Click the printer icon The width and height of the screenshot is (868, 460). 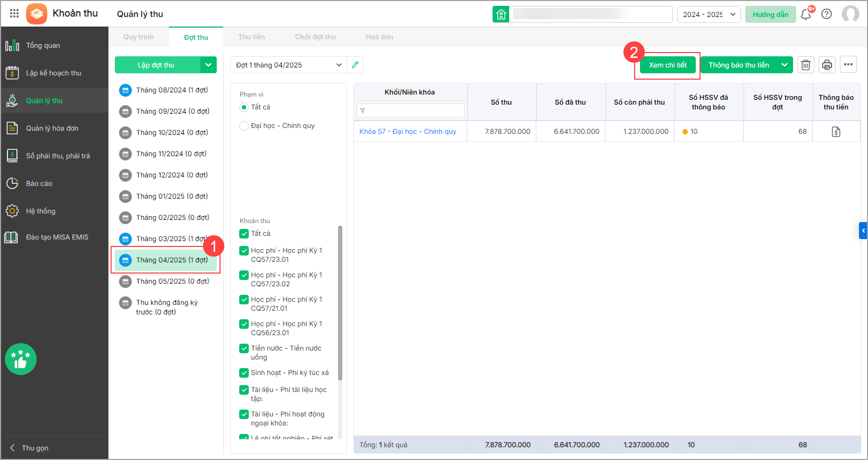[827, 65]
